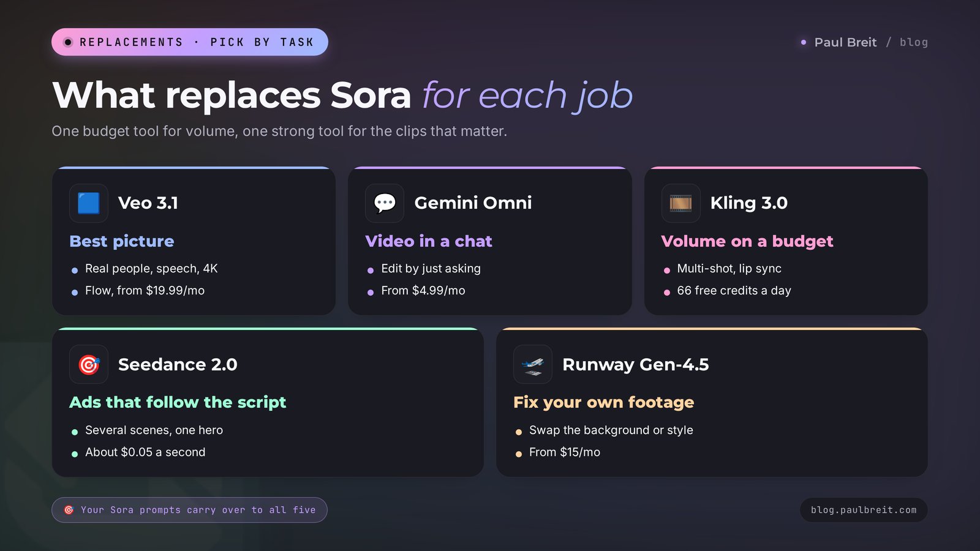
Task: Select the Veo 3.1 card title
Action: pos(148,203)
